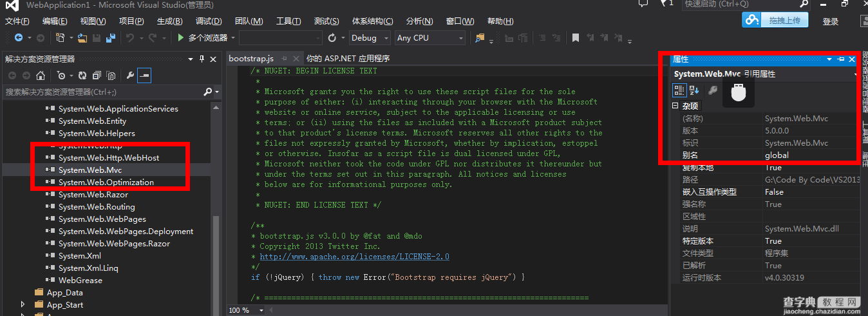Click the Show All Files icon
Image resolution: width=868 pixels, height=316 pixels.
point(110,75)
